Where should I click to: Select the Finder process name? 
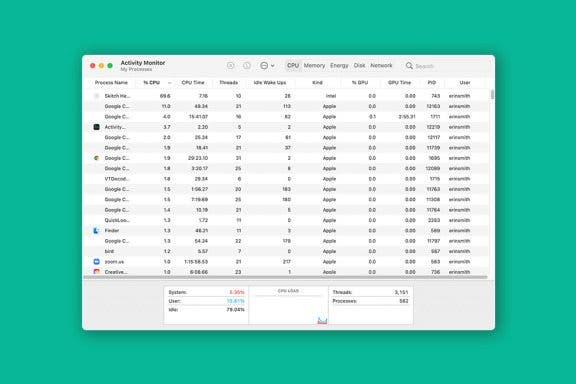coord(112,230)
